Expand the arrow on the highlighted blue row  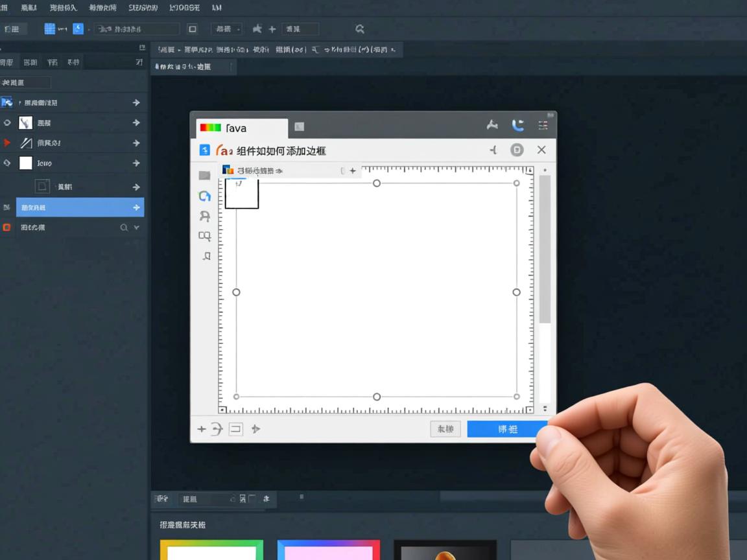pyautogui.click(x=136, y=207)
